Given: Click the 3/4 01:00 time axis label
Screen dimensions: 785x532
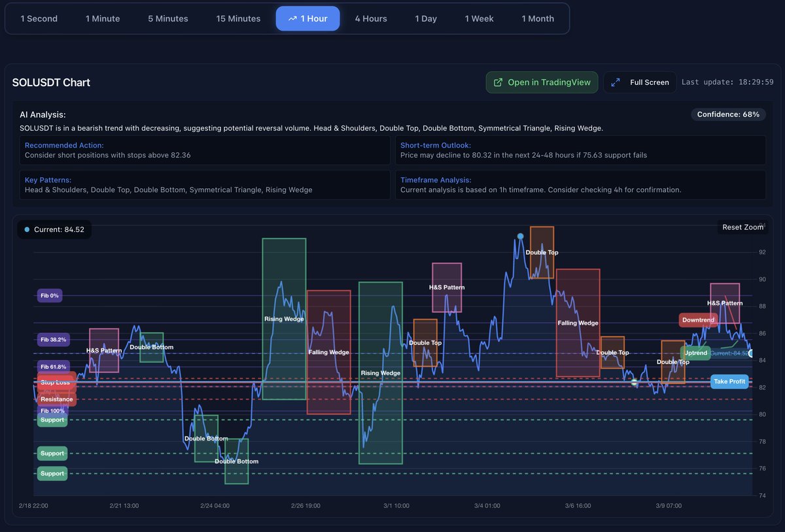Looking at the screenshot, I should tap(487, 505).
